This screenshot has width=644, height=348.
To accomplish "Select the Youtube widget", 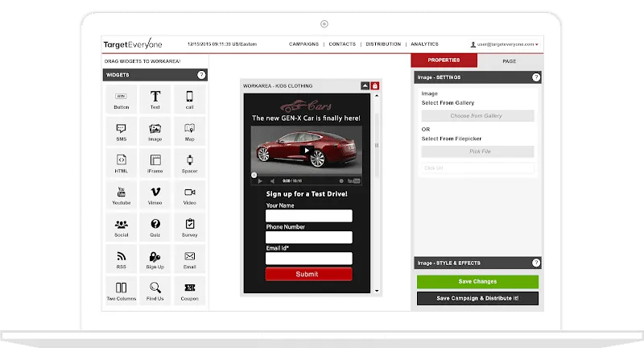I will click(121, 195).
